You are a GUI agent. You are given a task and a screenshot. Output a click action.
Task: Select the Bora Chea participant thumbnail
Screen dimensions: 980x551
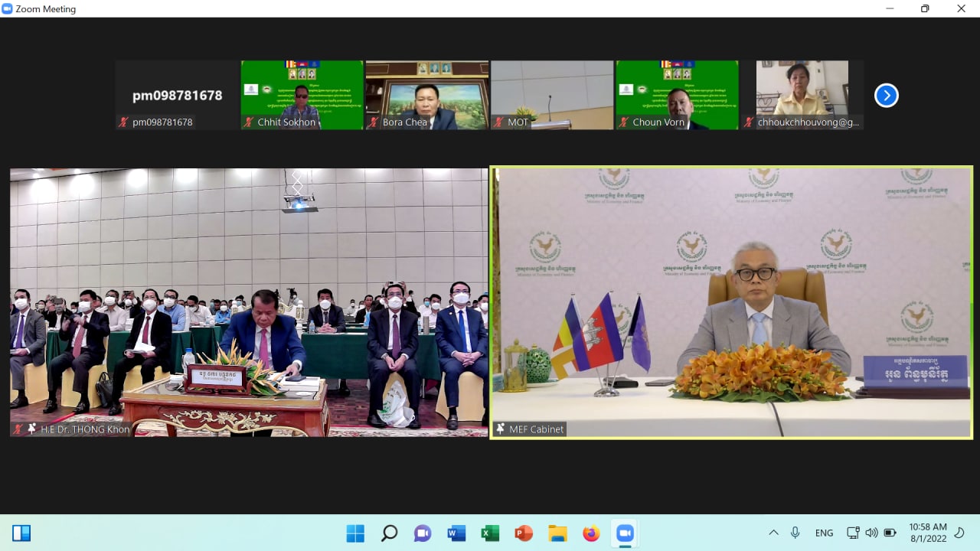tap(426, 95)
